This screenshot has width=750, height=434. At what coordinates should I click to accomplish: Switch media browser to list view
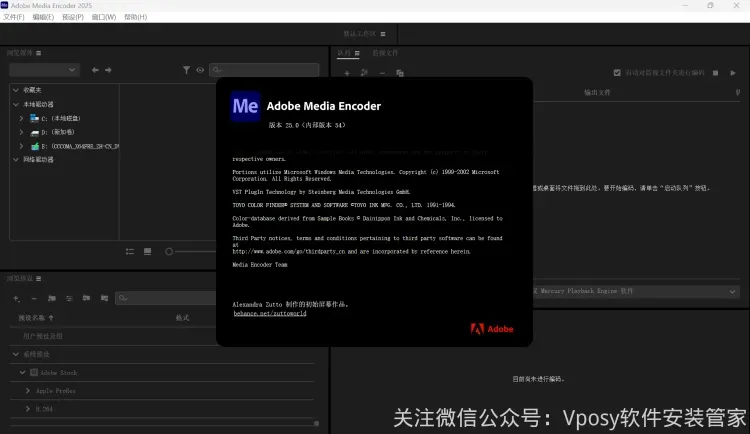(x=130, y=252)
